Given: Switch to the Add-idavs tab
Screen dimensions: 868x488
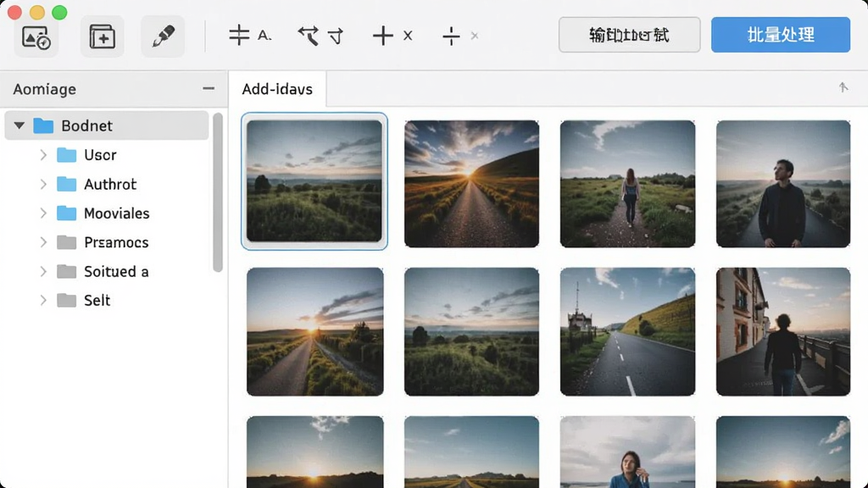Looking at the screenshot, I should coord(277,89).
